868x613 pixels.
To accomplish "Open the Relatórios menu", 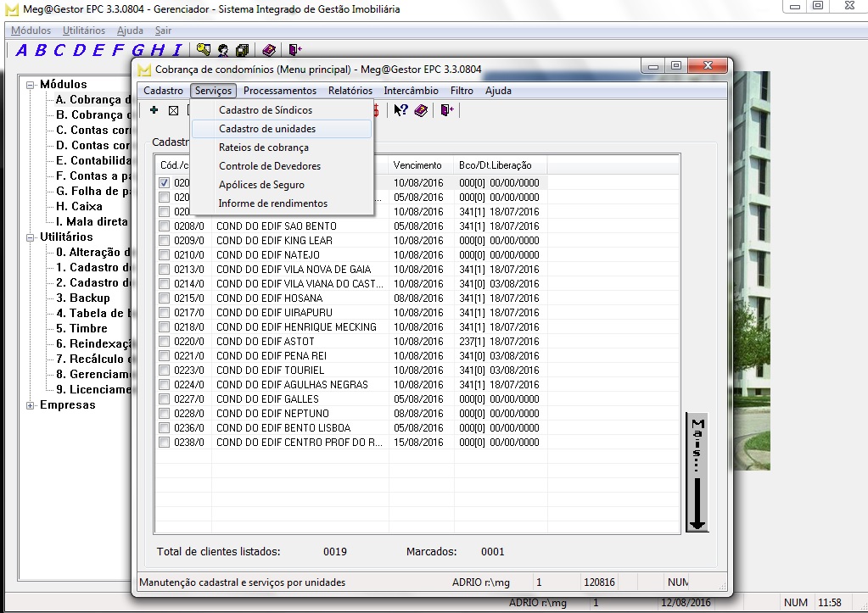I will [x=350, y=91].
